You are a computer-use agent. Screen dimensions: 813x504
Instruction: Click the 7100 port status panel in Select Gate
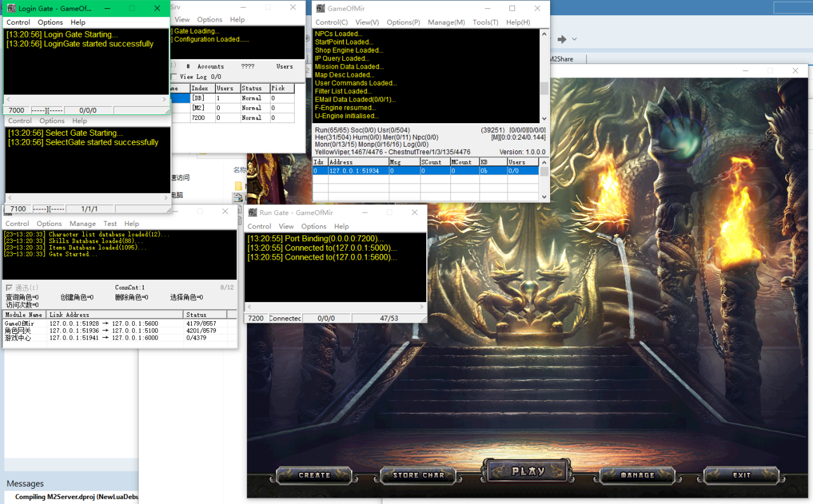click(18, 209)
